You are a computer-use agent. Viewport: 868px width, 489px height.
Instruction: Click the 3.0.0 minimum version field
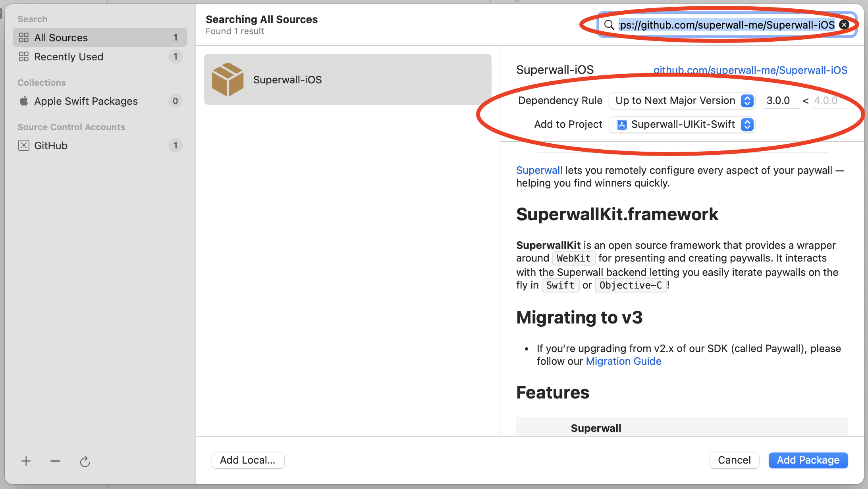pyautogui.click(x=780, y=101)
